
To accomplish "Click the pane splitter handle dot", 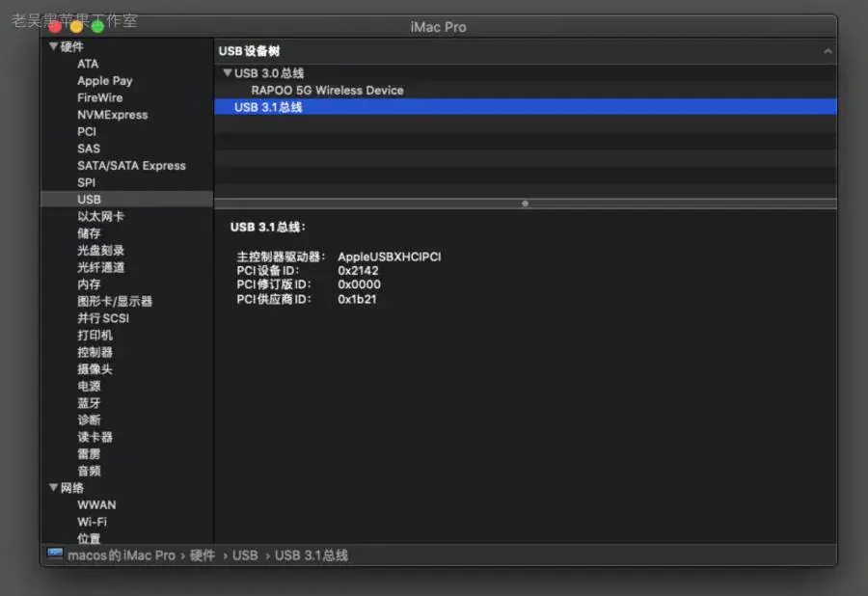I will [x=525, y=203].
